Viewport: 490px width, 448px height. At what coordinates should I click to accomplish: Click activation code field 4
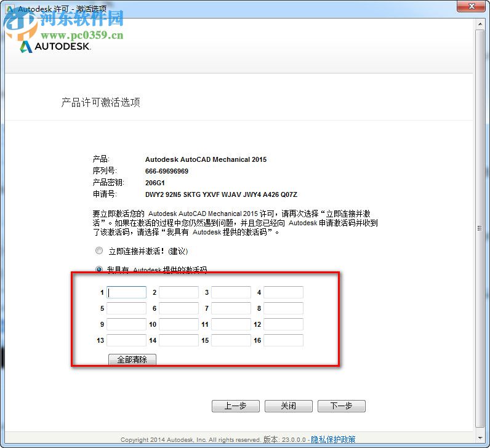(x=283, y=292)
